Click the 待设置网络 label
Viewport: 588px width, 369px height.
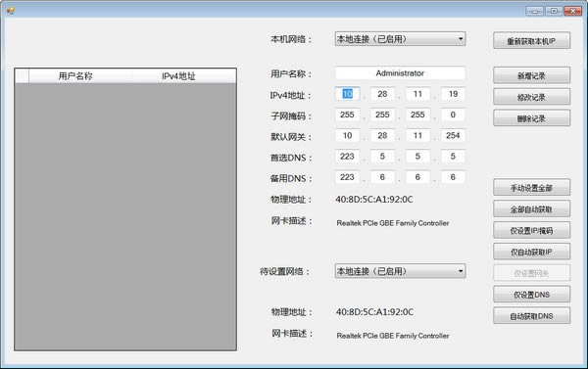pos(286,271)
